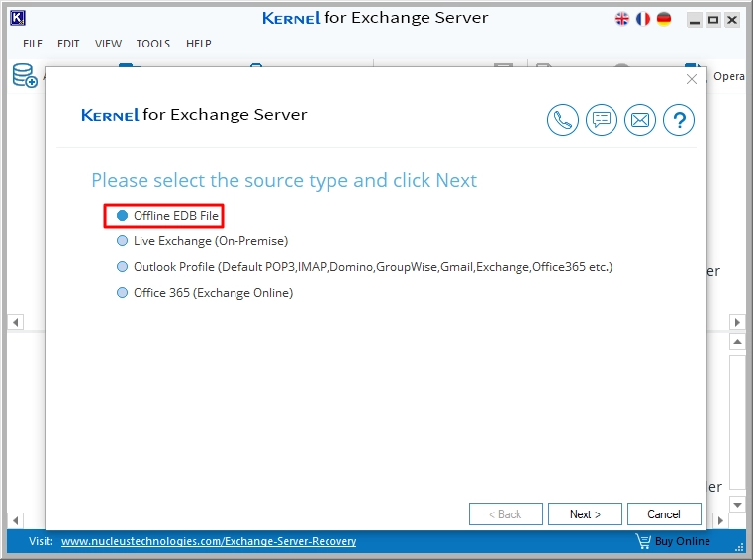Open the live chat icon
753x560 pixels.
pos(602,120)
